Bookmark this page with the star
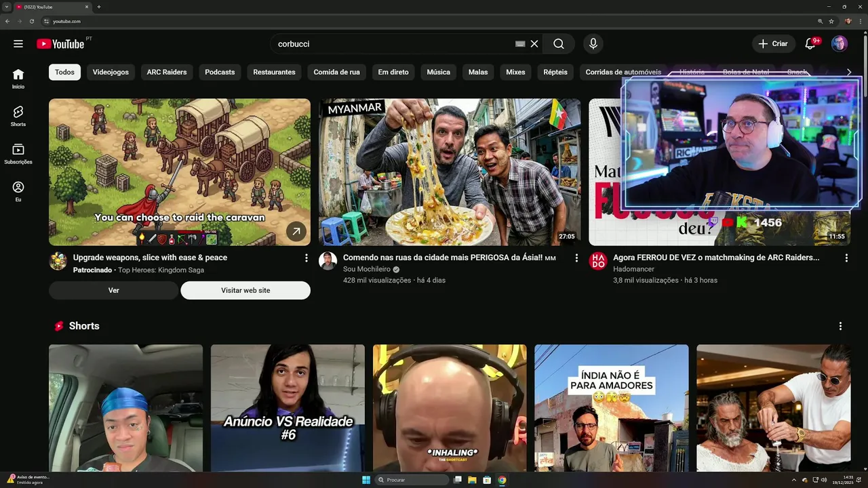 (x=831, y=21)
